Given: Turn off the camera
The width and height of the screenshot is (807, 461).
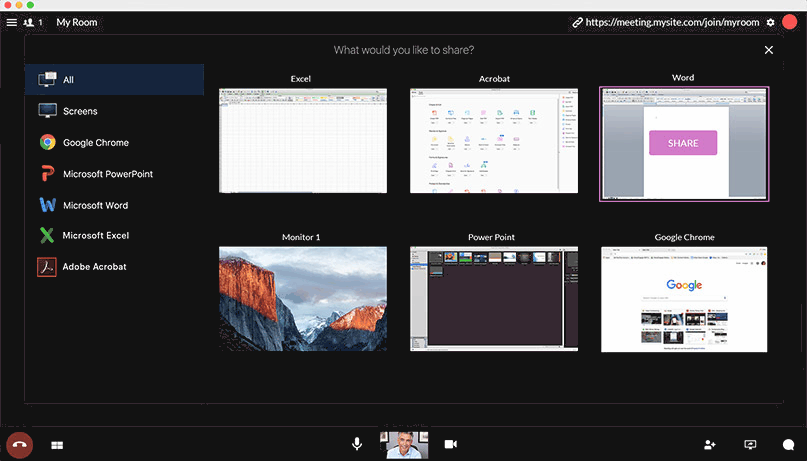Looking at the screenshot, I should coord(450,444).
